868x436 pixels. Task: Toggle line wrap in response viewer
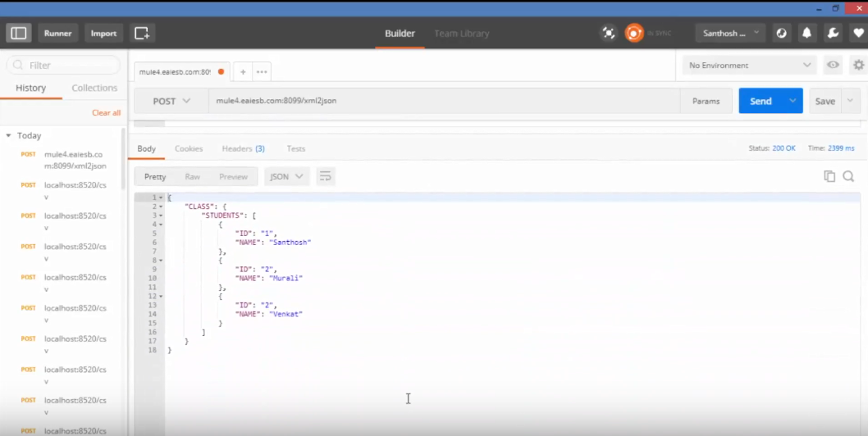tap(326, 176)
